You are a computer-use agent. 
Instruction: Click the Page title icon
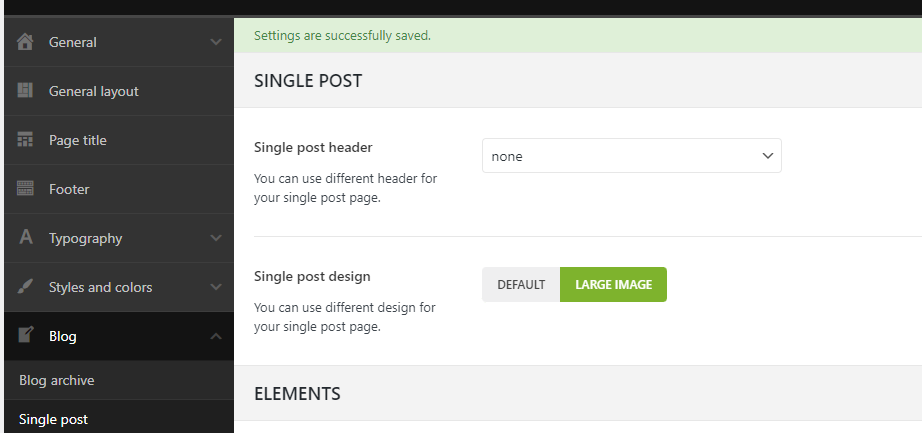click(26, 140)
